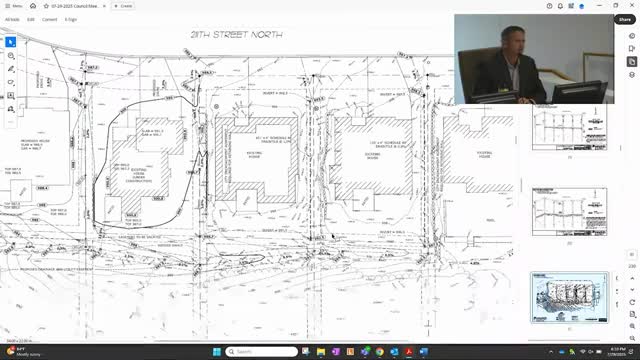Go to Acrobat Home icon
The height and width of the screenshot is (360, 640).
coord(33,6)
